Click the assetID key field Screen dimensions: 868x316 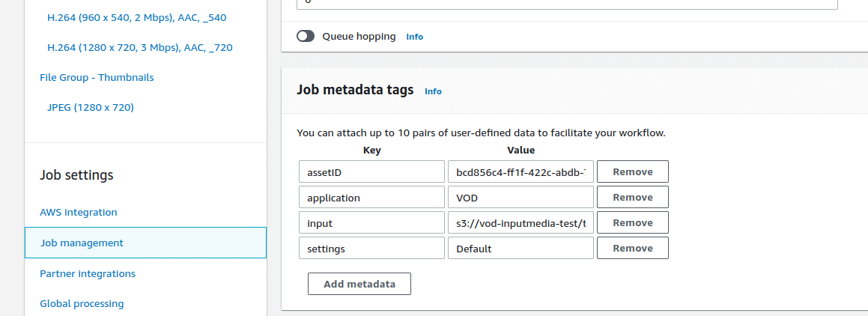pos(371,172)
